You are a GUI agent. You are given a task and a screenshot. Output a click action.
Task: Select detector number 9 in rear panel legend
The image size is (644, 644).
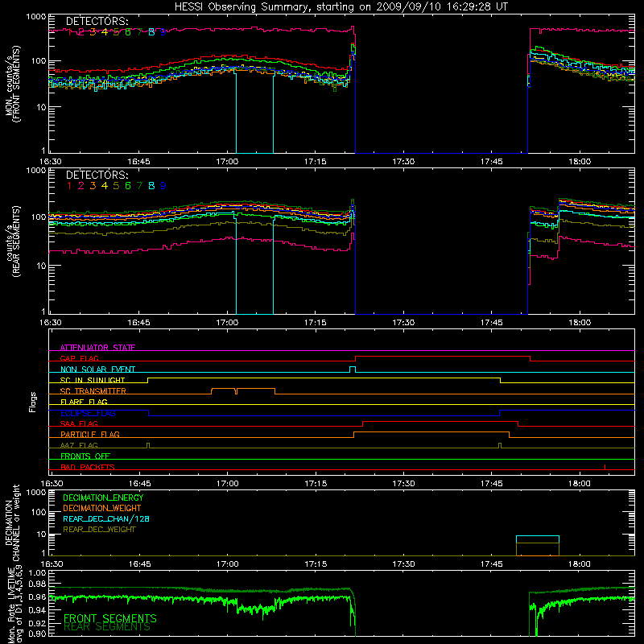click(x=163, y=186)
